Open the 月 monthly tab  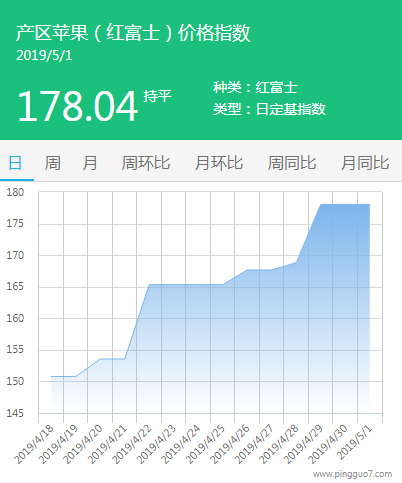point(90,163)
